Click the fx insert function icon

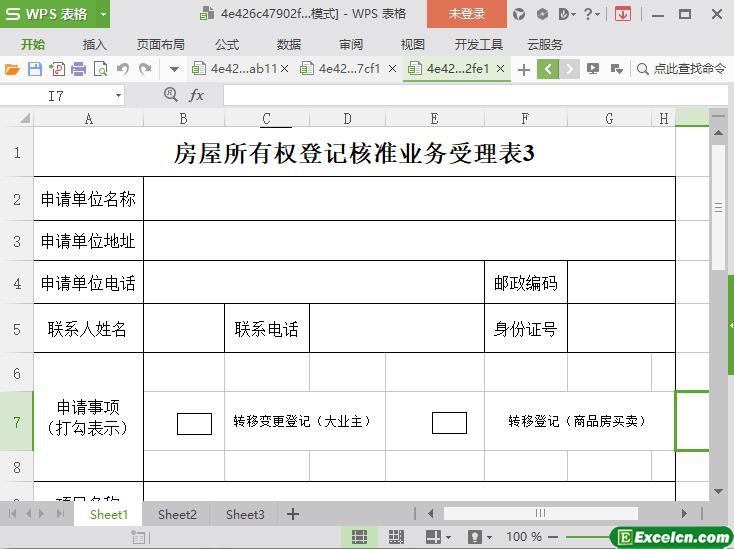click(x=197, y=95)
